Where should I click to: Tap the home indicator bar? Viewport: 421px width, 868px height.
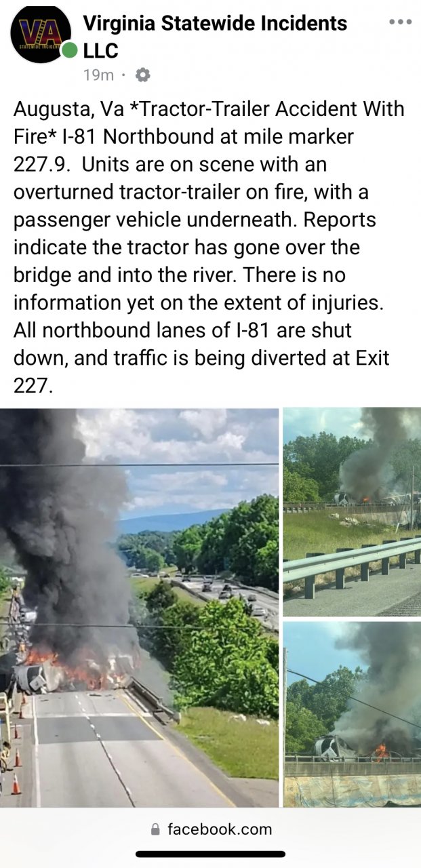[210, 854]
